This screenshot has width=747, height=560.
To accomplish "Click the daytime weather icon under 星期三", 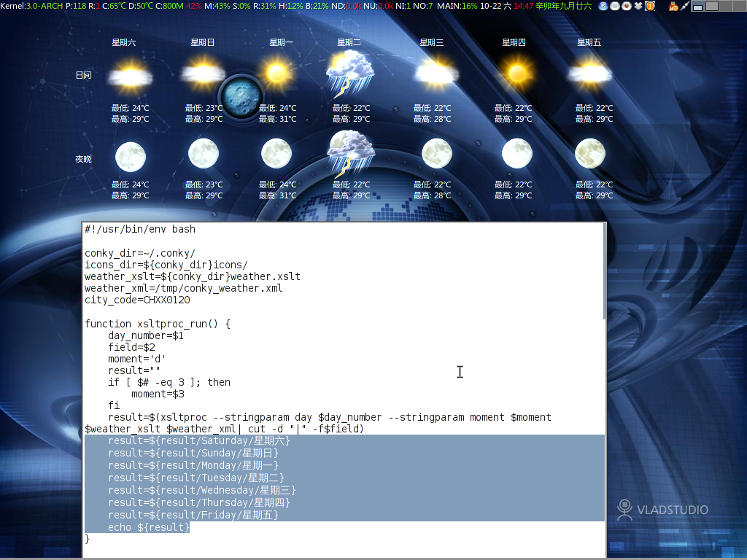I will 436,74.
